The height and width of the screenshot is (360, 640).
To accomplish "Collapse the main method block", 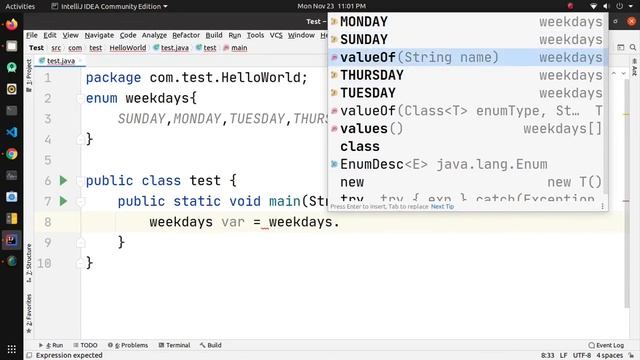I will pyautogui.click(x=80, y=201).
